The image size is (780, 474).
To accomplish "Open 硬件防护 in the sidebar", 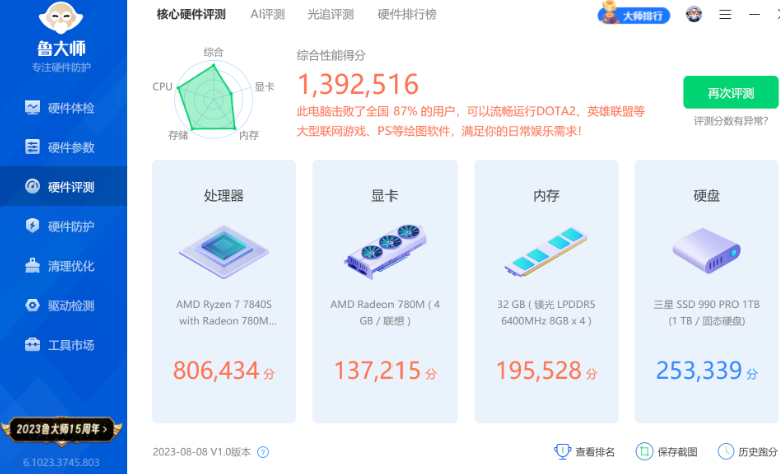I will pyautogui.click(x=63, y=226).
